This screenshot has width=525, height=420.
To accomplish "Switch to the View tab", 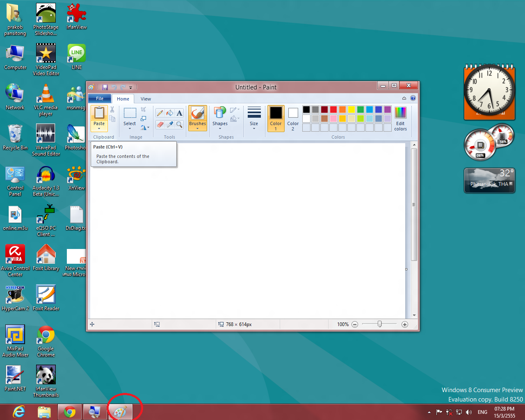I will click(146, 99).
